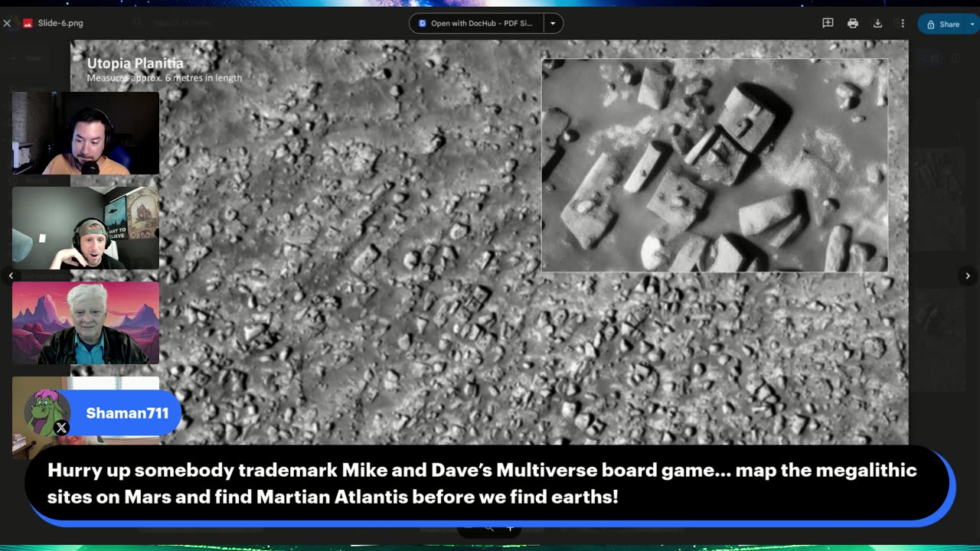Click the Share button
Viewport: 980px width, 551px height.
click(942, 24)
